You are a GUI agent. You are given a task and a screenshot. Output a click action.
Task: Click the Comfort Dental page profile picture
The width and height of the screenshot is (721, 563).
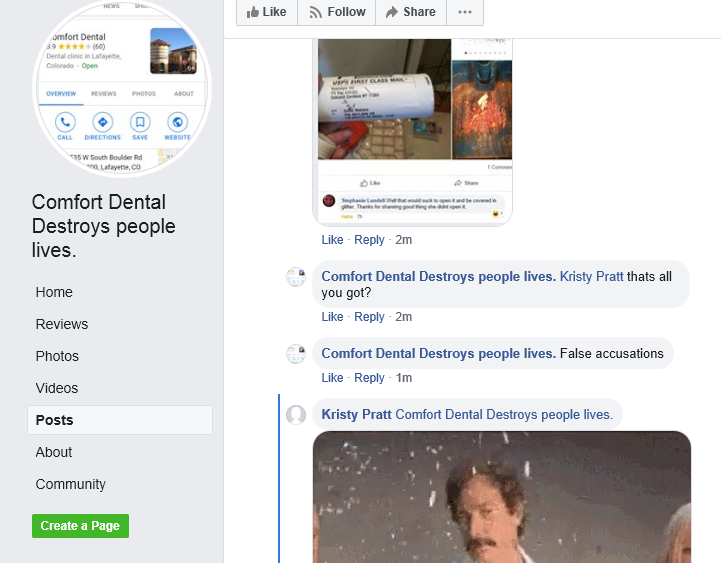[122, 87]
